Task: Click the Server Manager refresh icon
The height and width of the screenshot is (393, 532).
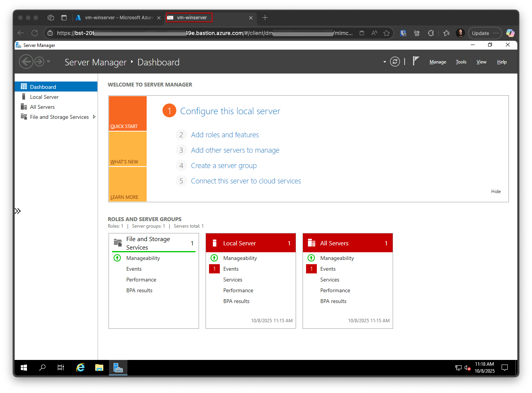Action: point(395,62)
